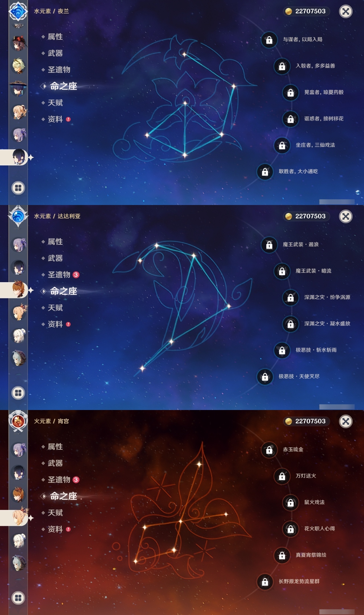This screenshot has height=615, width=364.
Task: Select wide-hat character avatar in 夜兰 sidebar
Action: point(18,89)
